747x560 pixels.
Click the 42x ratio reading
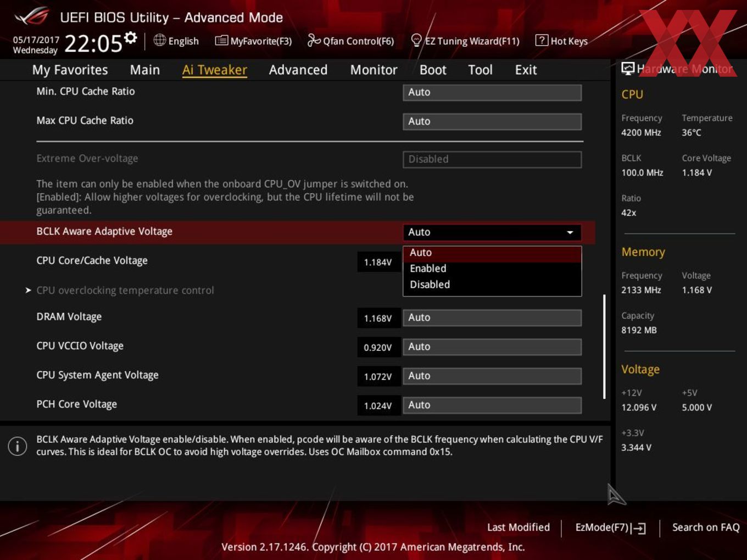click(x=629, y=212)
